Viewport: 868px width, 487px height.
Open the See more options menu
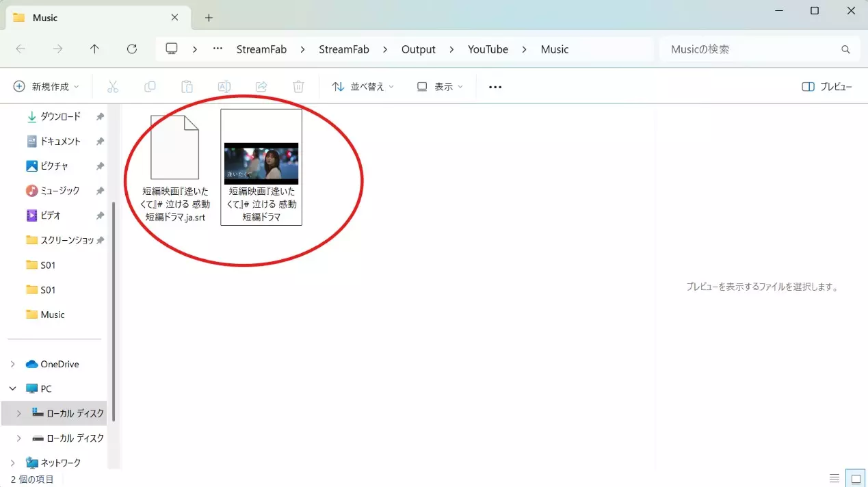[x=495, y=87]
